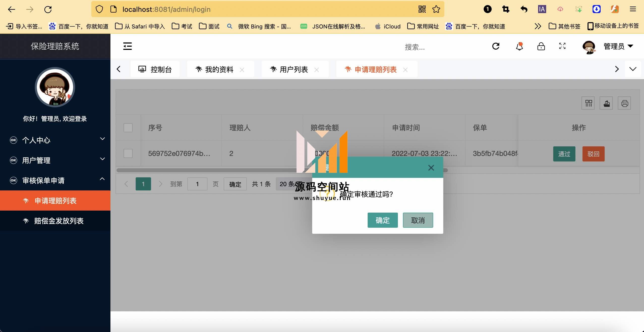Expand the 用户管理 sidebar menu

(55, 160)
